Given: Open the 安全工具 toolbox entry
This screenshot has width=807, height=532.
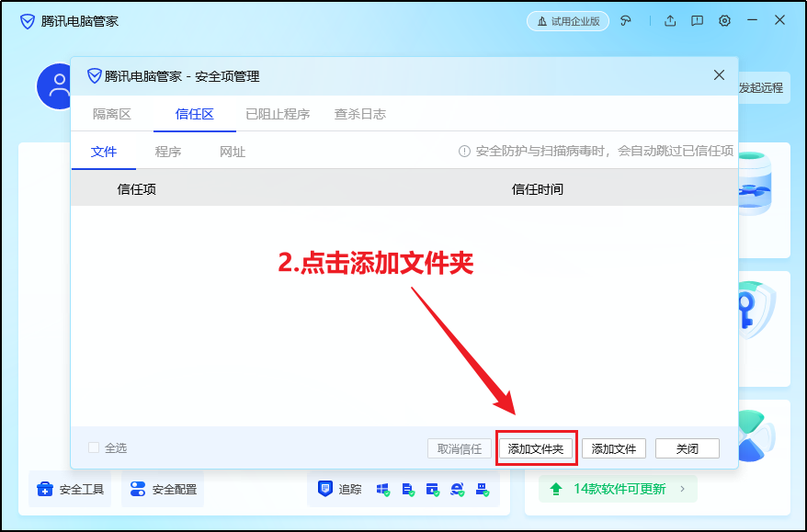Looking at the screenshot, I should coord(70,489).
